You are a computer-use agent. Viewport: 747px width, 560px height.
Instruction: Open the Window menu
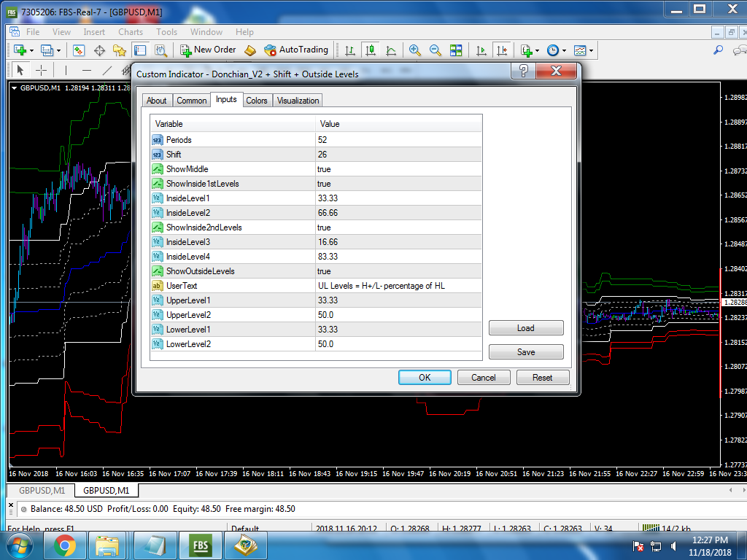tap(206, 32)
